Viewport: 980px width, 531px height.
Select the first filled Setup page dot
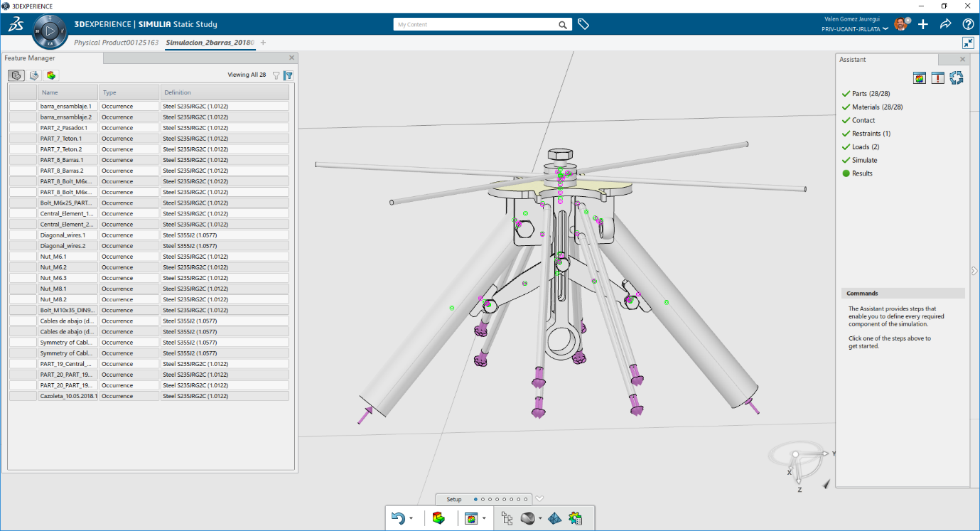coord(475,499)
